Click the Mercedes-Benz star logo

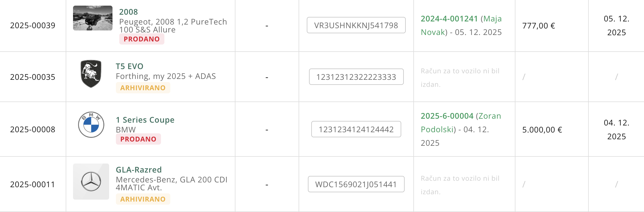coord(91,182)
